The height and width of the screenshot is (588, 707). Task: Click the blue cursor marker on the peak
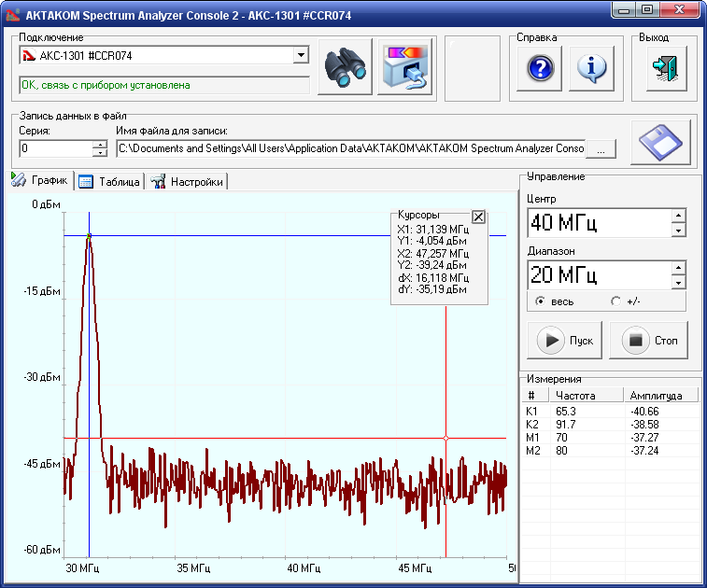pos(90,235)
